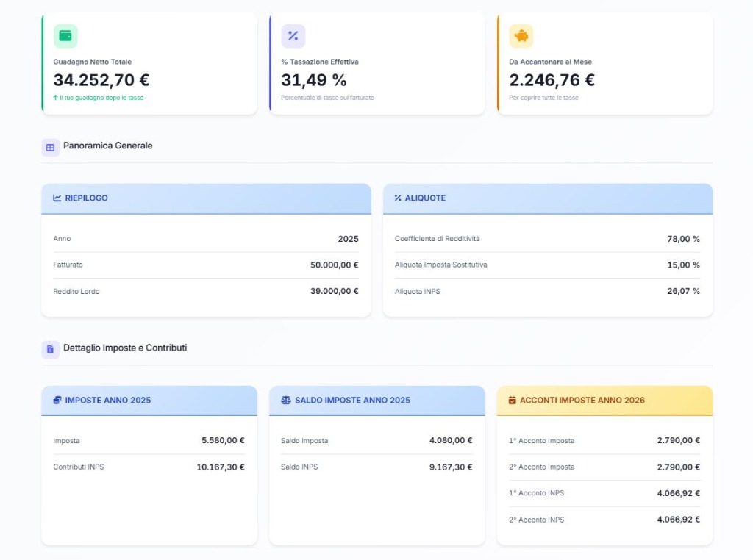Click the Da Accantonare al Mese amount
753x560 pixels.
[x=552, y=80]
